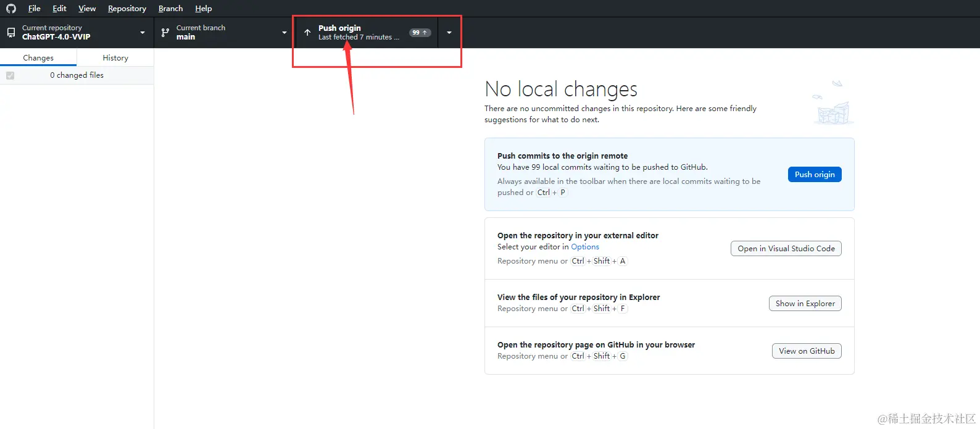Click the View on GitHub button
This screenshot has height=429, width=980.
(807, 351)
